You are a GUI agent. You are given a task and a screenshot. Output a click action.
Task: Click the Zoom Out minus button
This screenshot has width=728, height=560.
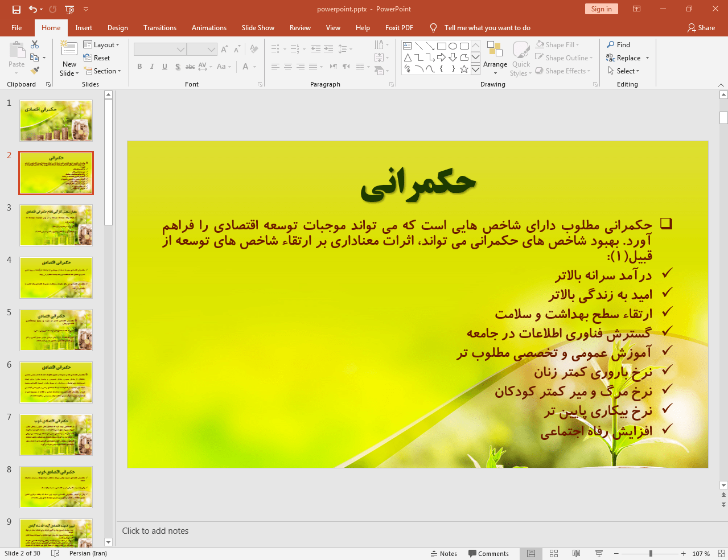pyautogui.click(x=616, y=554)
